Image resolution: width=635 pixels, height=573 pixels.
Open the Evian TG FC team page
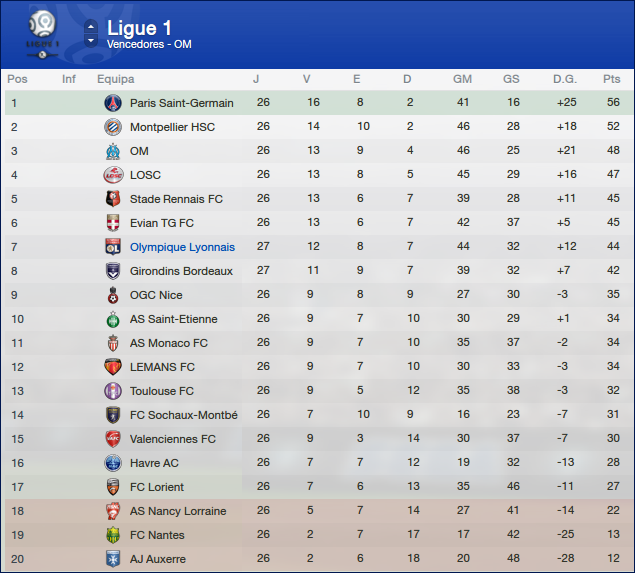[x=162, y=223]
